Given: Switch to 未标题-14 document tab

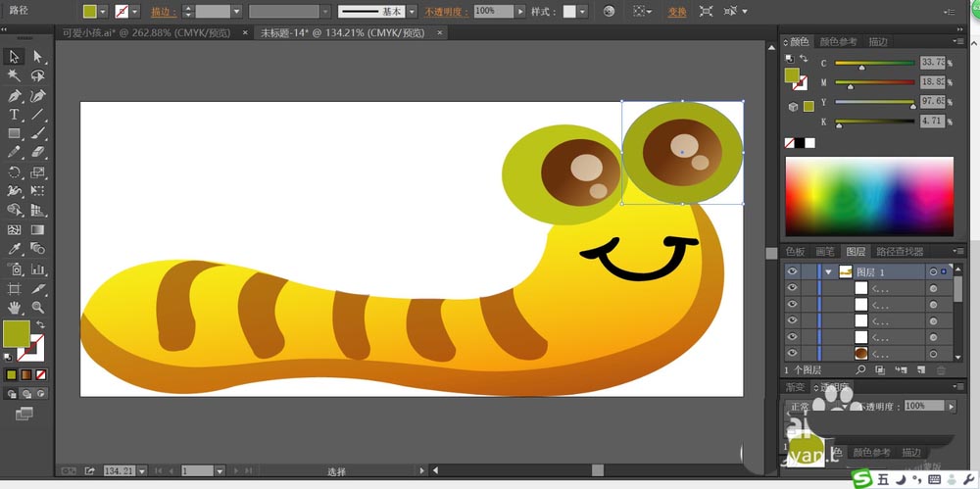Looking at the screenshot, I should pyautogui.click(x=342, y=32).
